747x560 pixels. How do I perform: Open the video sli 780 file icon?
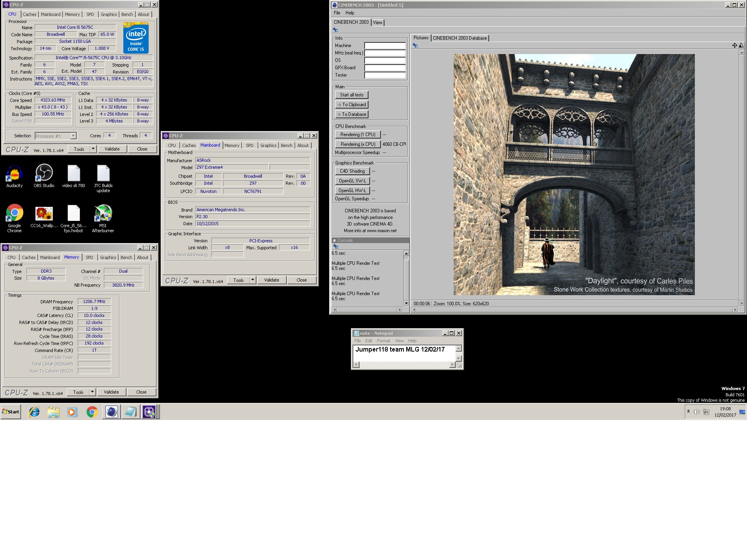[x=74, y=176]
